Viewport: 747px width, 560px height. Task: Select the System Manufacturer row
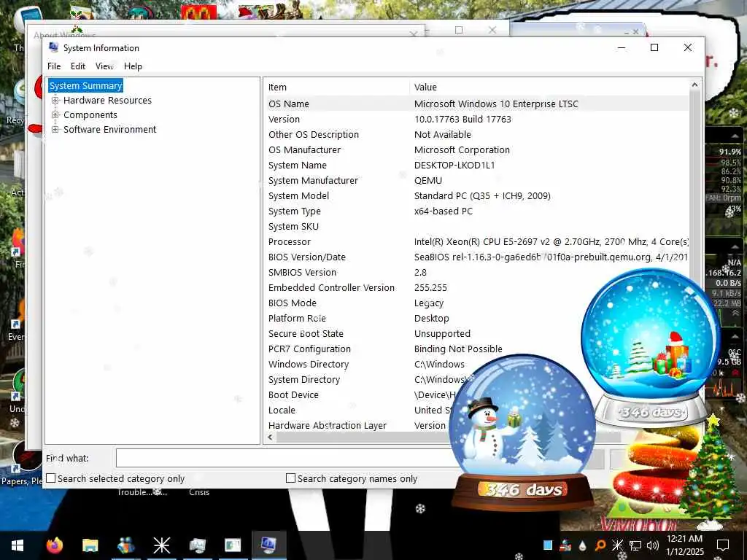tap(476, 180)
